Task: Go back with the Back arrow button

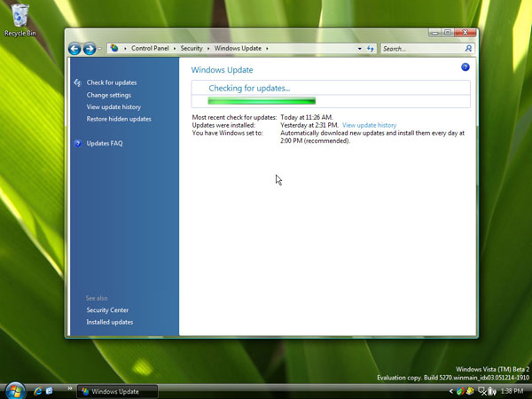Action: pos(74,49)
